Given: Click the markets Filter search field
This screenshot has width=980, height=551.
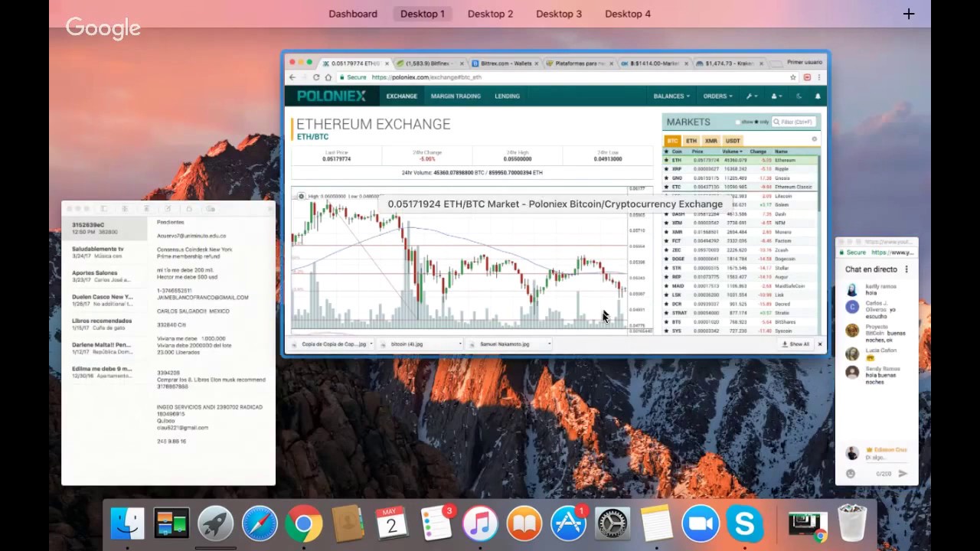Looking at the screenshot, I should (x=794, y=122).
